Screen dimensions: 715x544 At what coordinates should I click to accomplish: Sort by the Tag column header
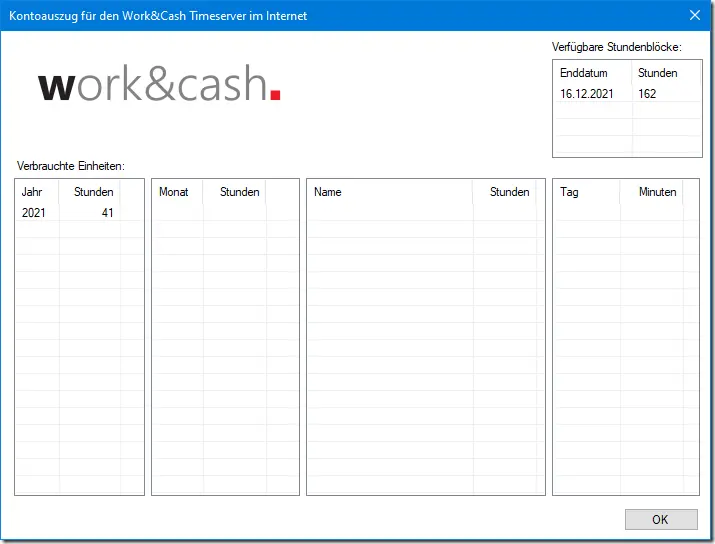587,192
